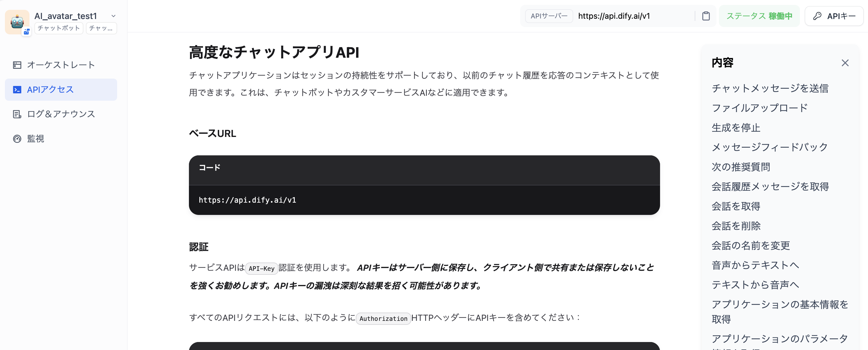The image size is (868, 350).
Task: Open ログ＆アナウンス from the sidebar
Action: point(61,114)
